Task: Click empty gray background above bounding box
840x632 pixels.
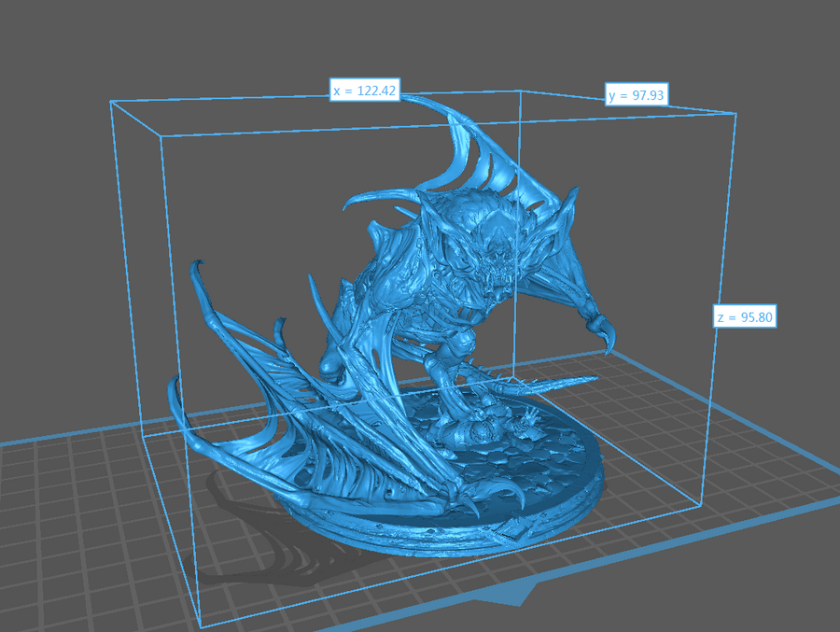Action: pos(420,37)
